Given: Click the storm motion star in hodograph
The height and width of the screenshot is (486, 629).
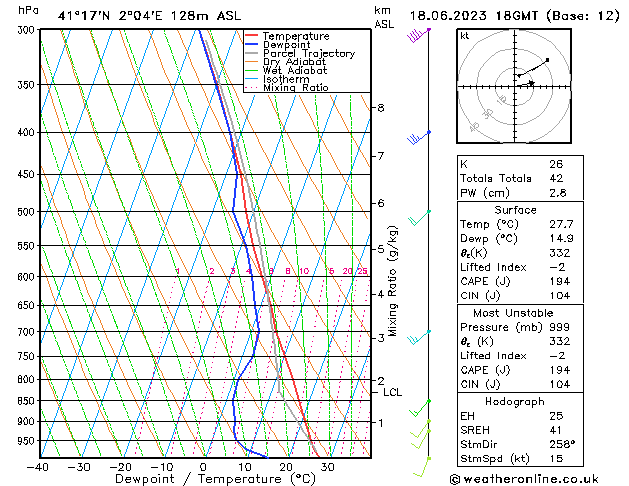Looking at the screenshot, I should [x=532, y=83].
